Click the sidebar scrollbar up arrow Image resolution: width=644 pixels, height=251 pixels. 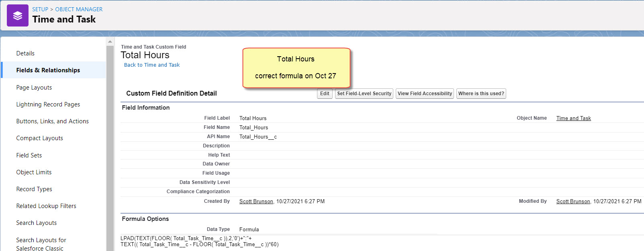tap(110, 41)
